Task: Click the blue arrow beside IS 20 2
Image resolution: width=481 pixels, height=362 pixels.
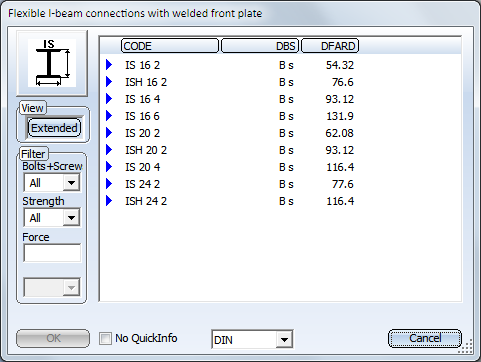Action: click(x=109, y=133)
